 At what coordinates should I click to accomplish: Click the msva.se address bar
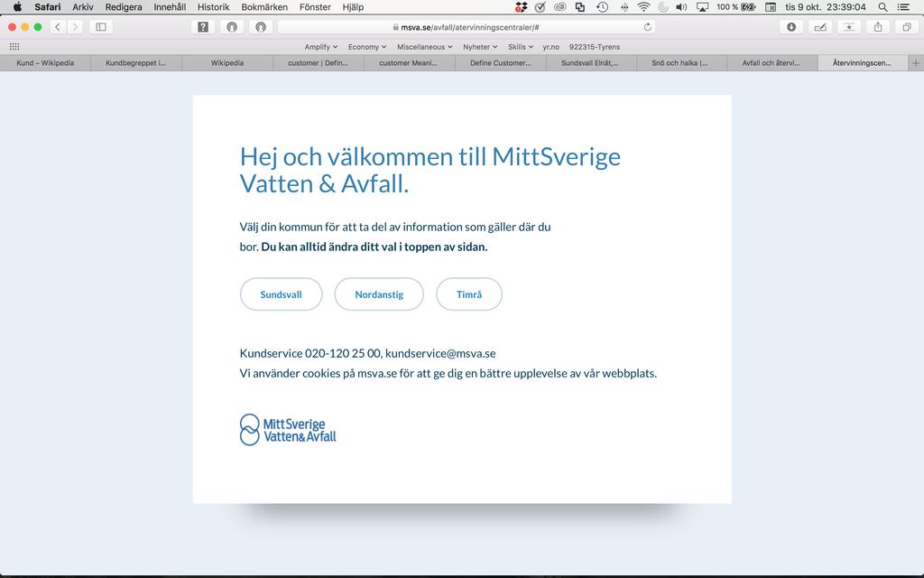click(x=467, y=27)
